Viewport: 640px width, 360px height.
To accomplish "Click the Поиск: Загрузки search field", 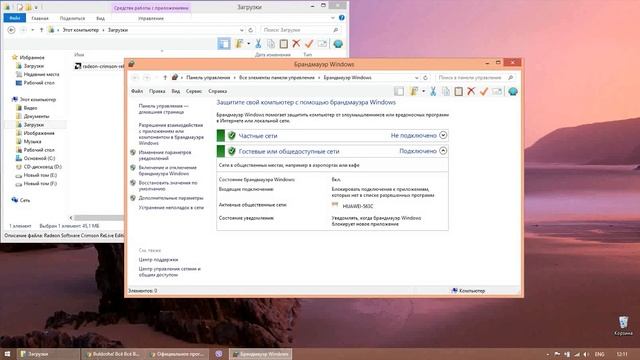I will [300, 30].
